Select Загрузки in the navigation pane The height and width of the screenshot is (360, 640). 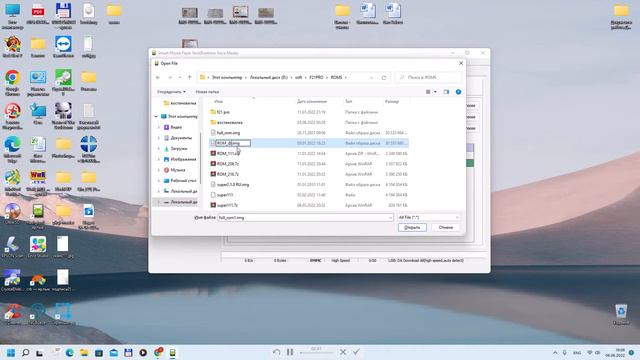pos(179,149)
